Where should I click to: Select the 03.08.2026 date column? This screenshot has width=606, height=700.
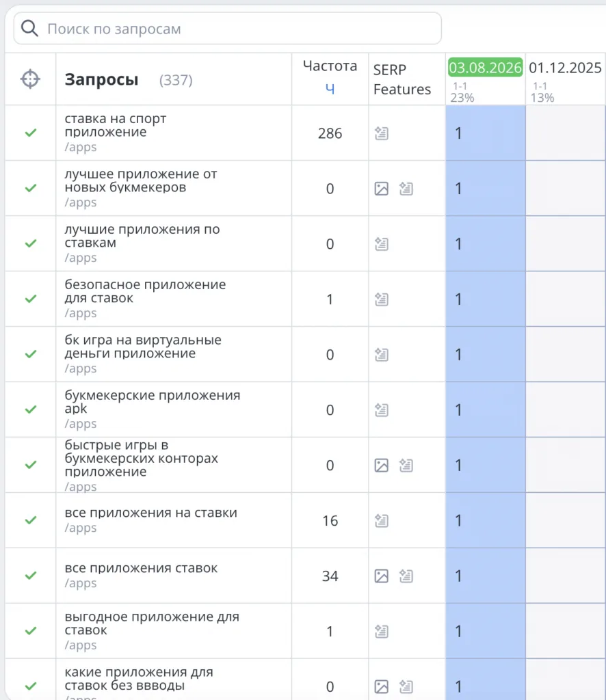pyautogui.click(x=486, y=68)
